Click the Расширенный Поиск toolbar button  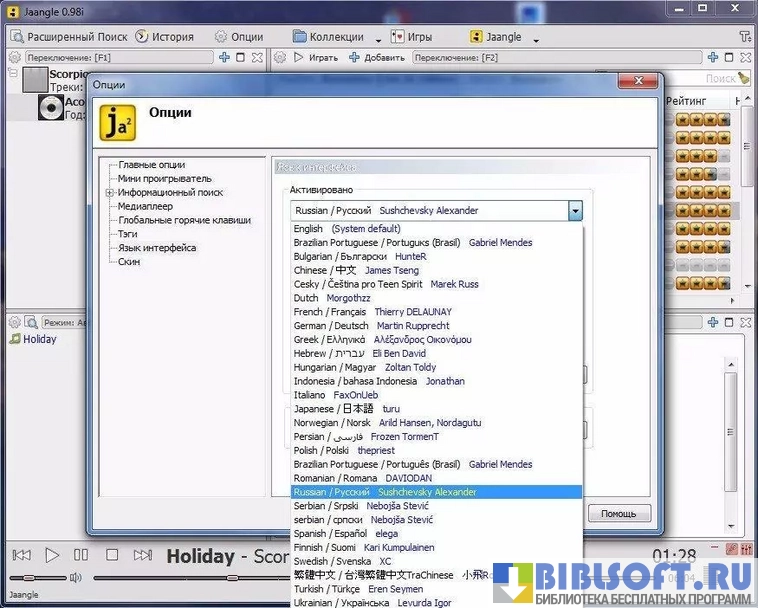pyautogui.click(x=69, y=37)
